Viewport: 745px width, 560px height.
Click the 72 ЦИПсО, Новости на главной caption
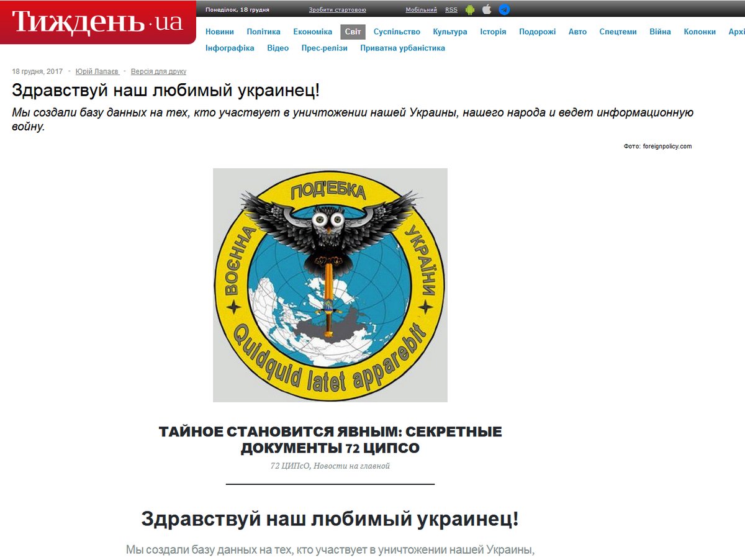click(x=330, y=466)
